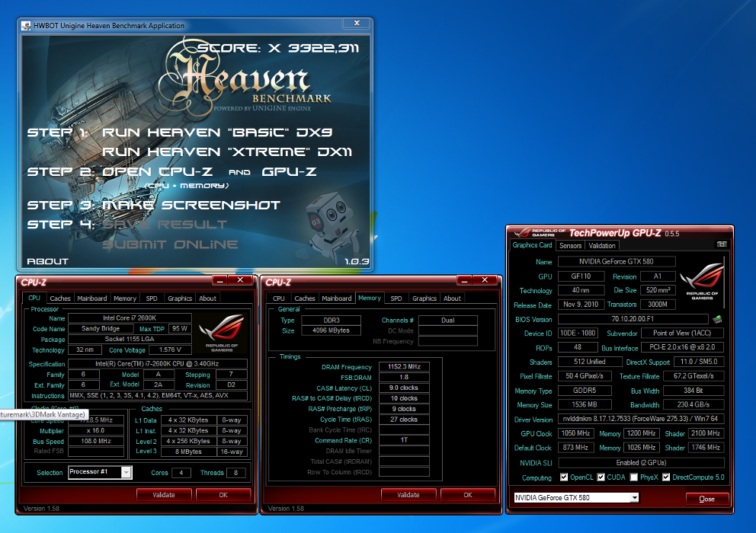Click the GPU Clock value 1050 MHz

(575, 433)
